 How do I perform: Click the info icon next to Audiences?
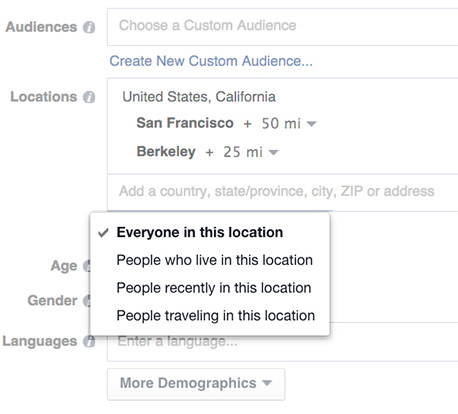89,27
